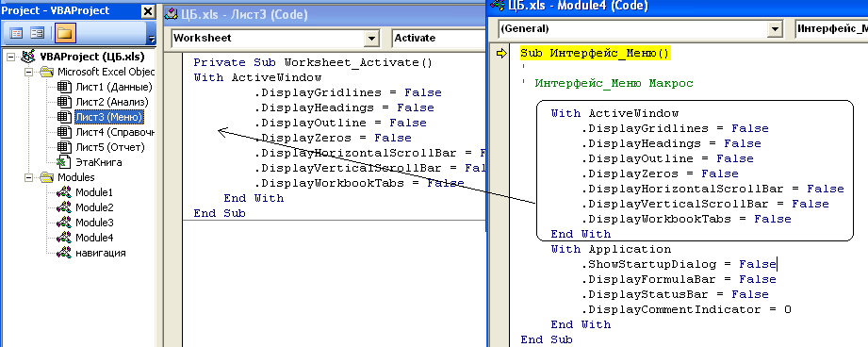Click '.ShowStartupDialog = False' line

pos(679,264)
